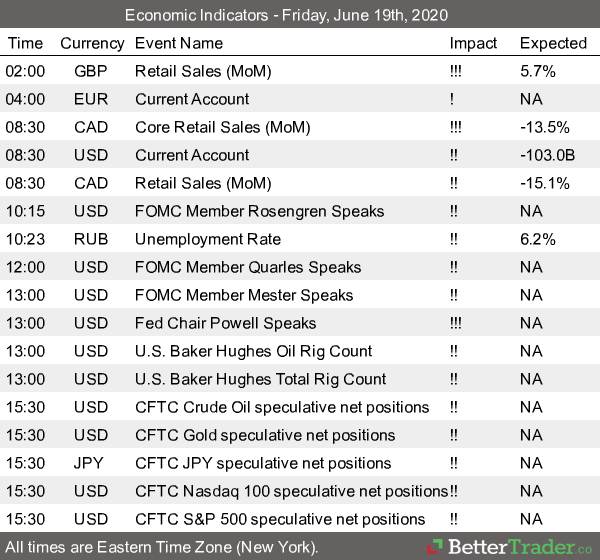Open the U.S. Baker Hughes Oil Rig Count event
Image resolution: width=600 pixels, height=560 pixels.
[253, 351]
